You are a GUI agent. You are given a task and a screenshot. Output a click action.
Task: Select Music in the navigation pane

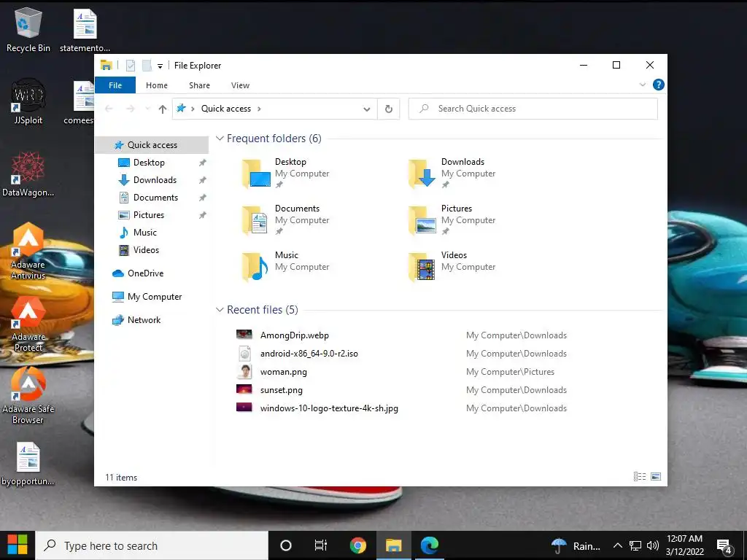pyautogui.click(x=145, y=233)
